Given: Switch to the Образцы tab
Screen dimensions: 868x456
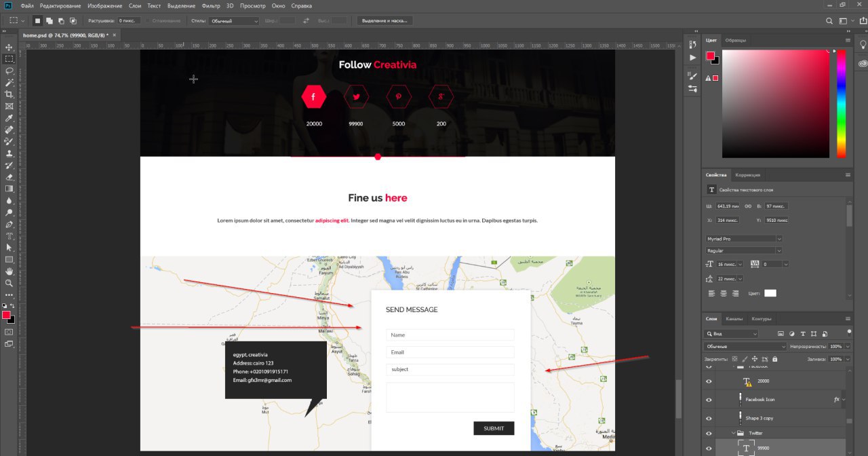Looking at the screenshot, I should [x=736, y=40].
